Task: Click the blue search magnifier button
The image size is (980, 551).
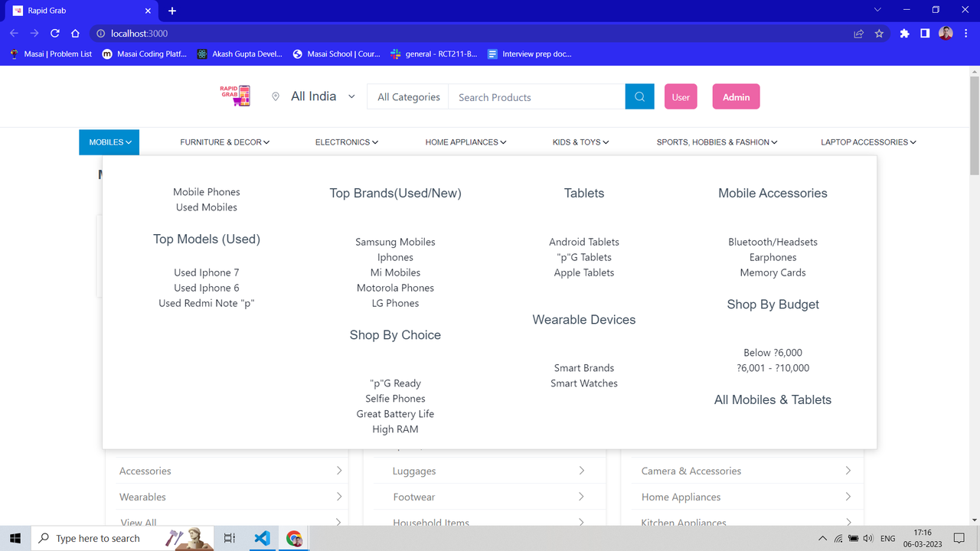Action: click(x=640, y=97)
